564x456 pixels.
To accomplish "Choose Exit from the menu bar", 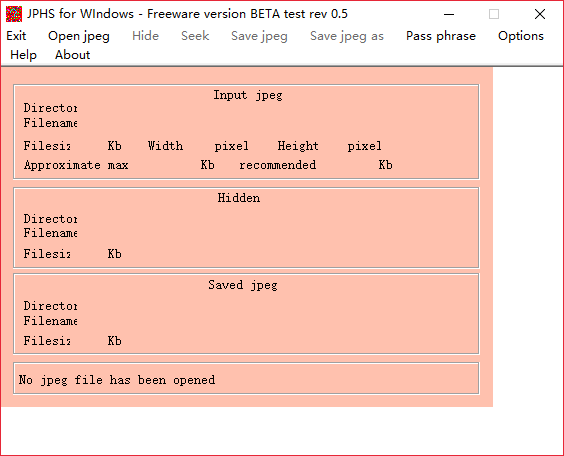I will pos(16,36).
